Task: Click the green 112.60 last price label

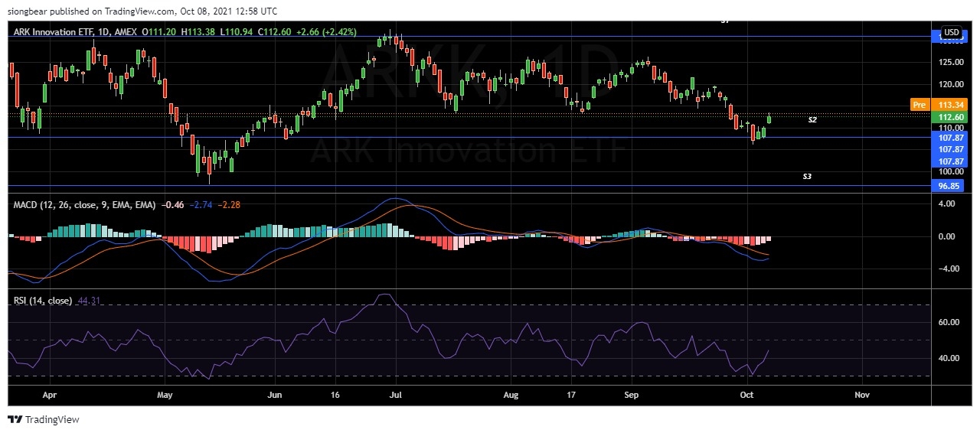Action: point(950,117)
